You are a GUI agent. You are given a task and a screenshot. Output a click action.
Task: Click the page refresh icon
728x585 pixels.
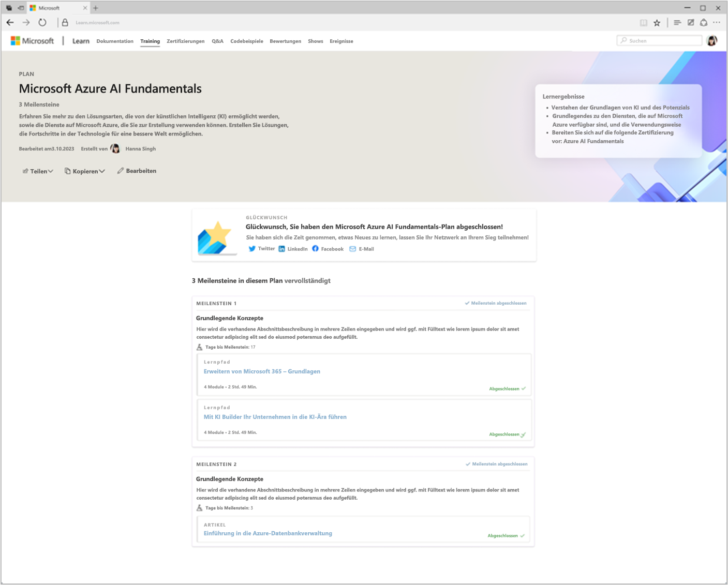[42, 22]
